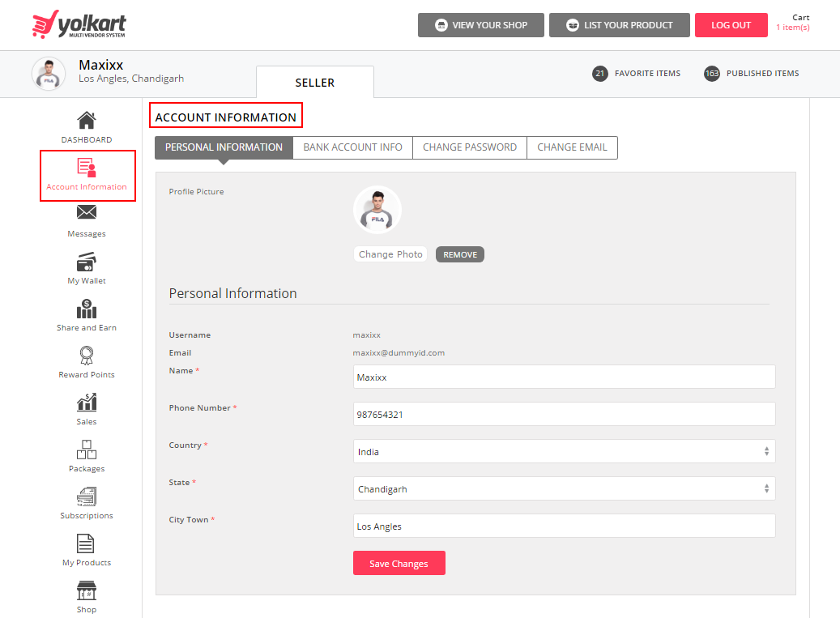Open My Wallet icon
The height and width of the screenshot is (618, 840).
click(x=86, y=262)
